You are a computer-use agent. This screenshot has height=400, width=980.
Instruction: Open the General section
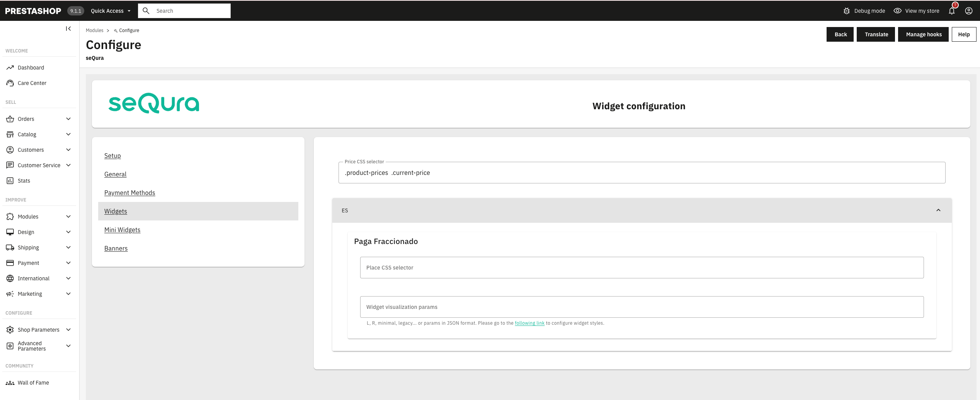coord(115,174)
